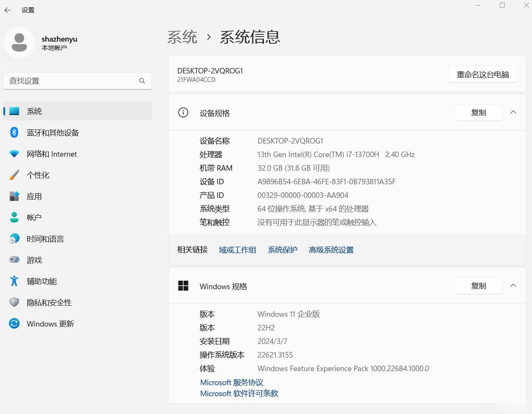Click the processor value i7-13700H text
Viewport: 532px width, 414px height.
point(336,155)
